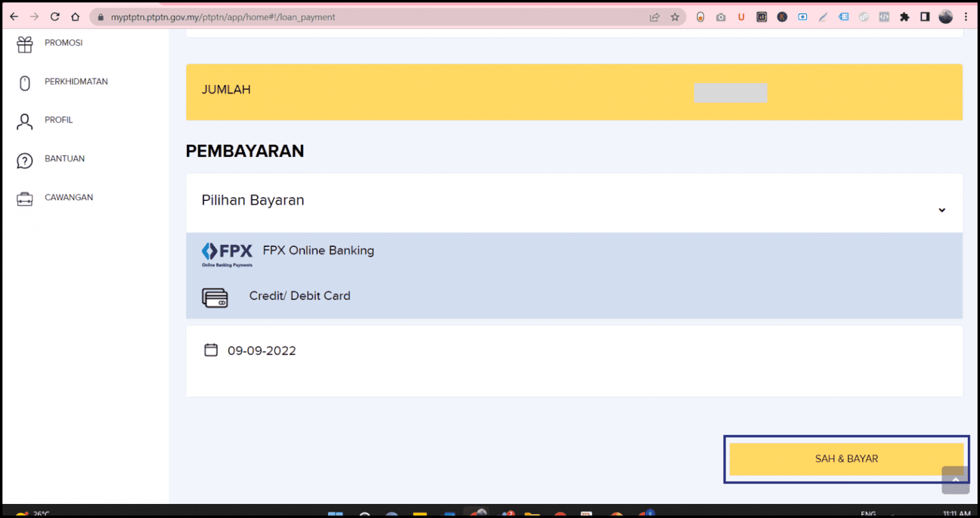Click the extensions puzzle piece icon in Chrome
The width and height of the screenshot is (980, 518).
[905, 17]
